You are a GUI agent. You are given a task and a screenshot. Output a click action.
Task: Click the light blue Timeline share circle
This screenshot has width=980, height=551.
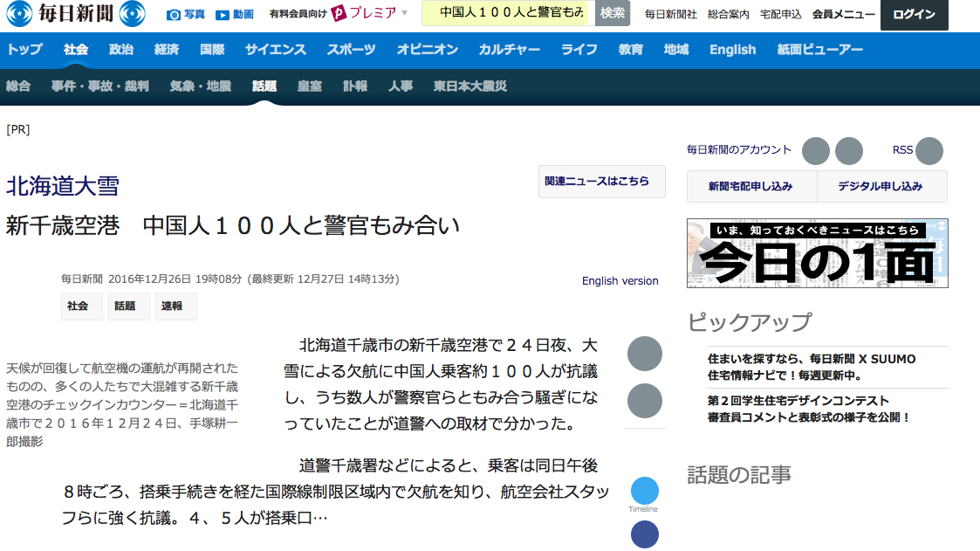point(644,490)
